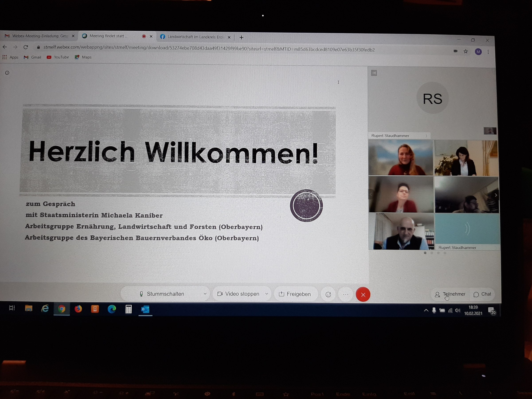
Task: Open the Chrome three-dot menu
Action: click(488, 52)
